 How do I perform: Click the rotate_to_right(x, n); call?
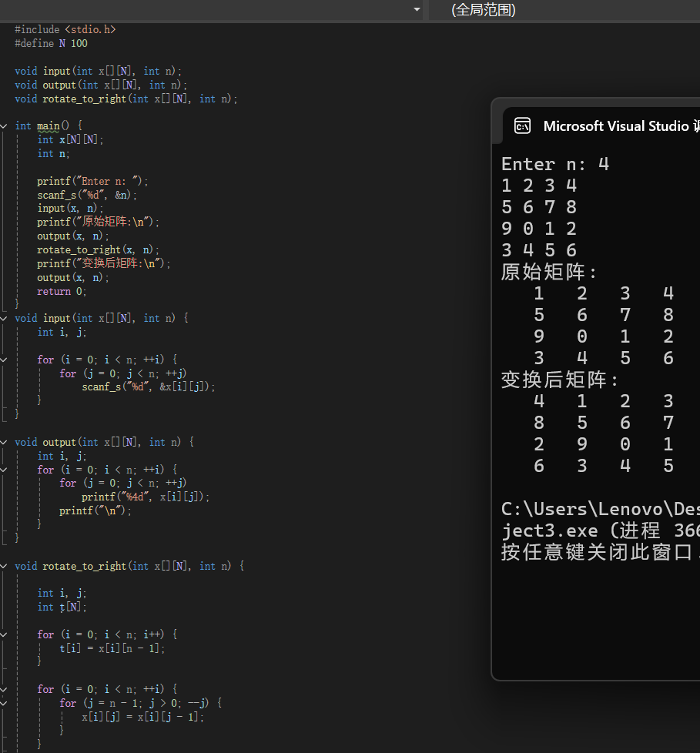98,250
